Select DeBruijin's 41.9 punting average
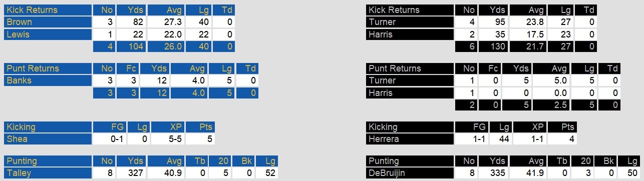The height and width of the screenshot is (181, 644). coord(540,173)
